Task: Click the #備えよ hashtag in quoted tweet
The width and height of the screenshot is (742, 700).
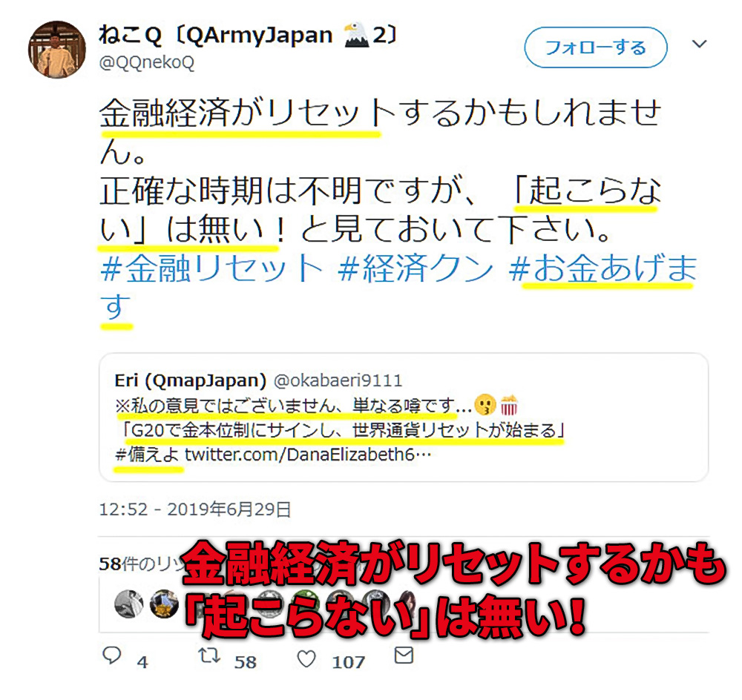Action: (x=147, y=455)
